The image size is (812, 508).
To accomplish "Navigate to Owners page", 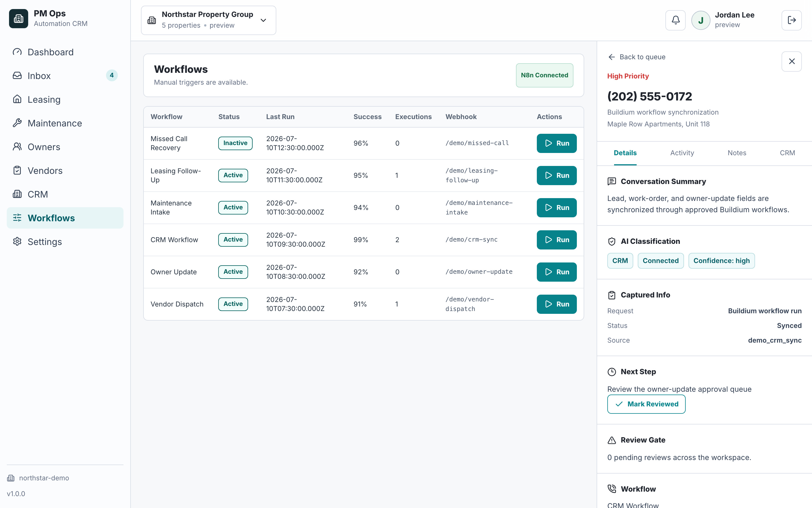I will click(x=65, y=147).
